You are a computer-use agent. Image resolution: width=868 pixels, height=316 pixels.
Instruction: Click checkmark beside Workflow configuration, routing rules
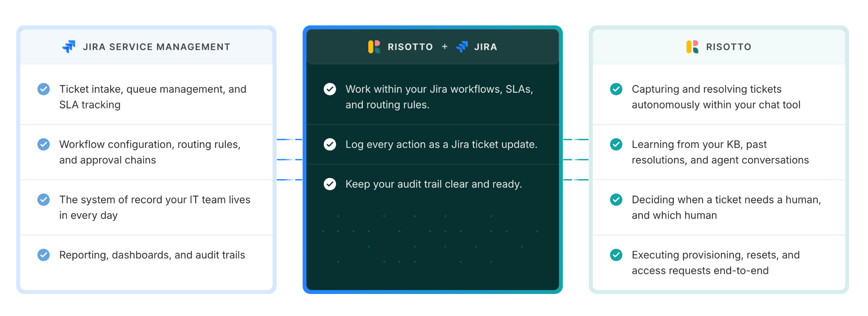tap(44, 144)
